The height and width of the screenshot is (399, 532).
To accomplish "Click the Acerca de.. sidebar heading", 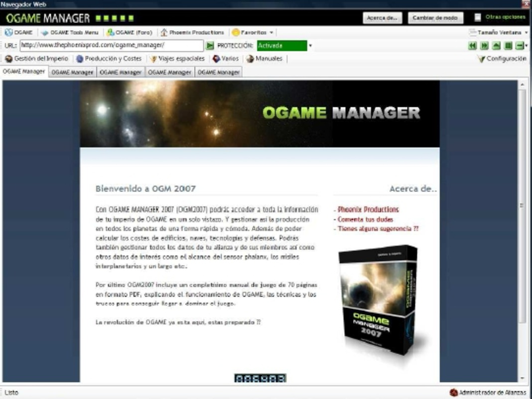I will click(x=413, y=189).
